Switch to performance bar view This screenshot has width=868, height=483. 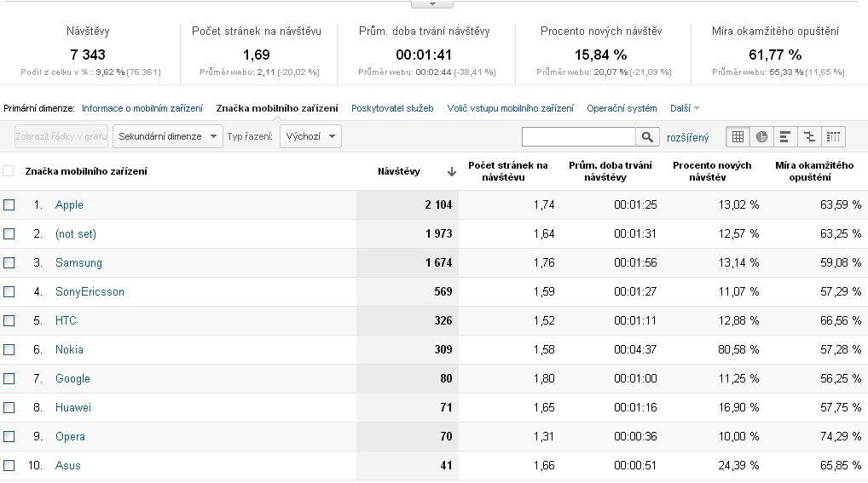coord(785,136)
